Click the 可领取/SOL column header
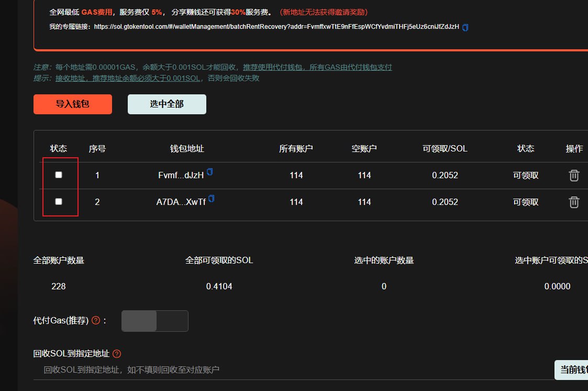The width and height of the screenshot is (588, 391). coord(445,149)
